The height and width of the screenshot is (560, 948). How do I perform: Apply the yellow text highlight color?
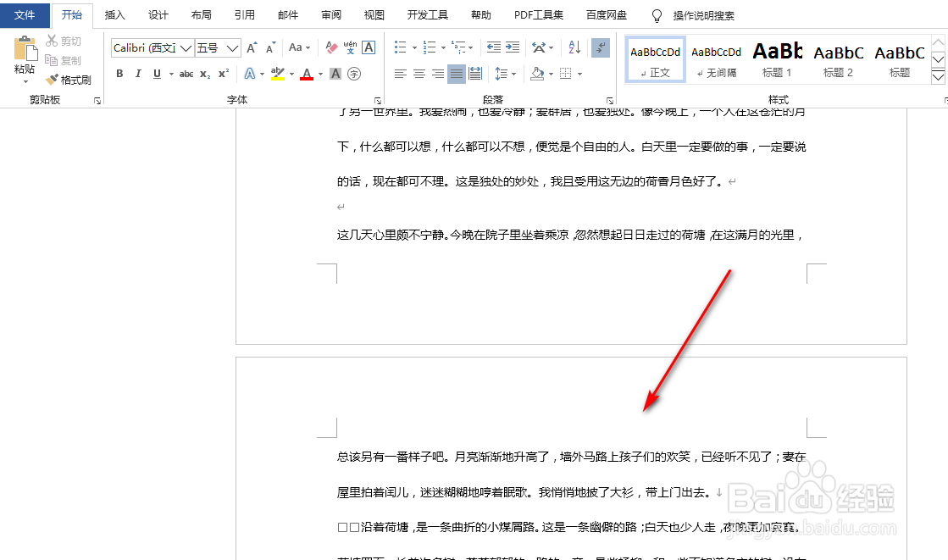[278, 74]
